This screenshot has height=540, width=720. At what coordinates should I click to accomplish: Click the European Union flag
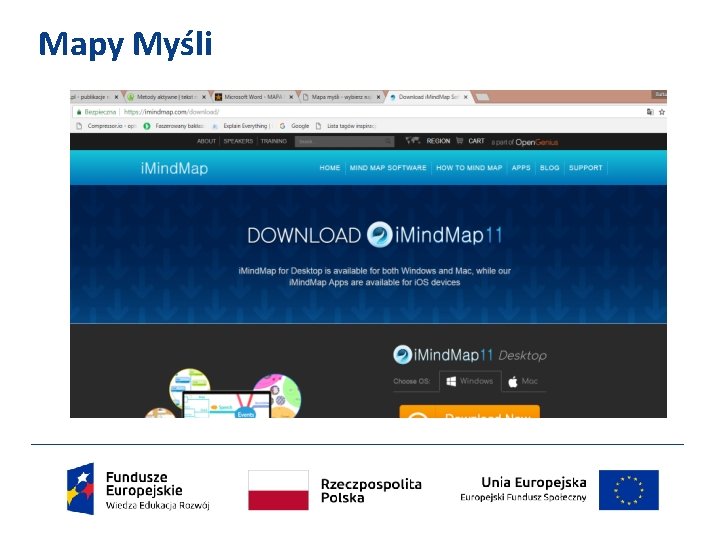(629, 490)
